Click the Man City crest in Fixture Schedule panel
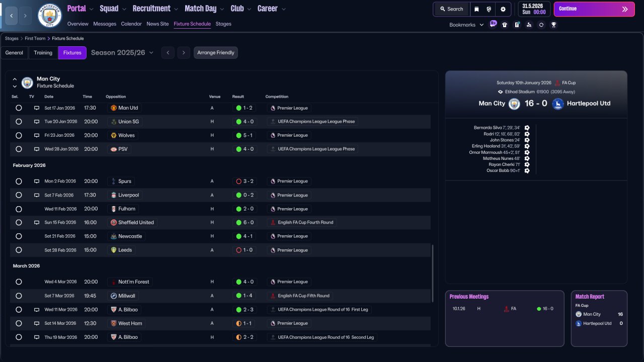 click(x=27, y=82)
